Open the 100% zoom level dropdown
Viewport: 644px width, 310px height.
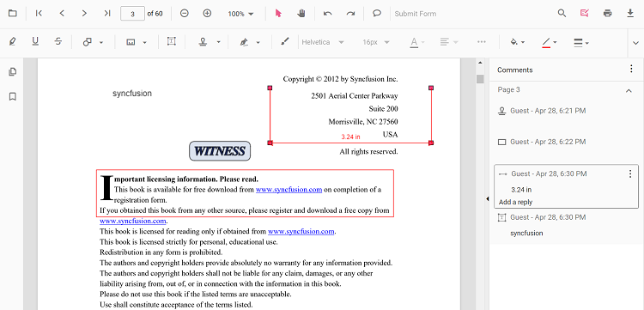coord(240,14)
